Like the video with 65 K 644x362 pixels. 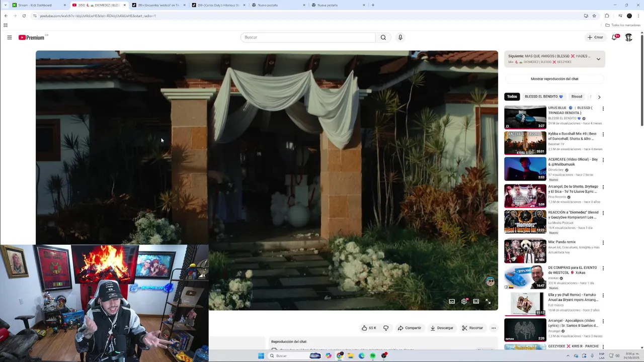(x=369, y=328)
